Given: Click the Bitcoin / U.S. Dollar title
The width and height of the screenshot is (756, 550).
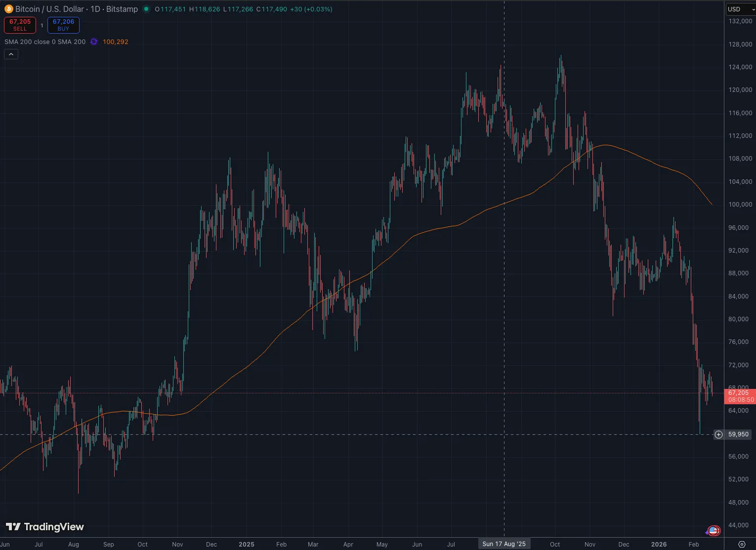Looking at the screenshot, I should click(76, 9).
